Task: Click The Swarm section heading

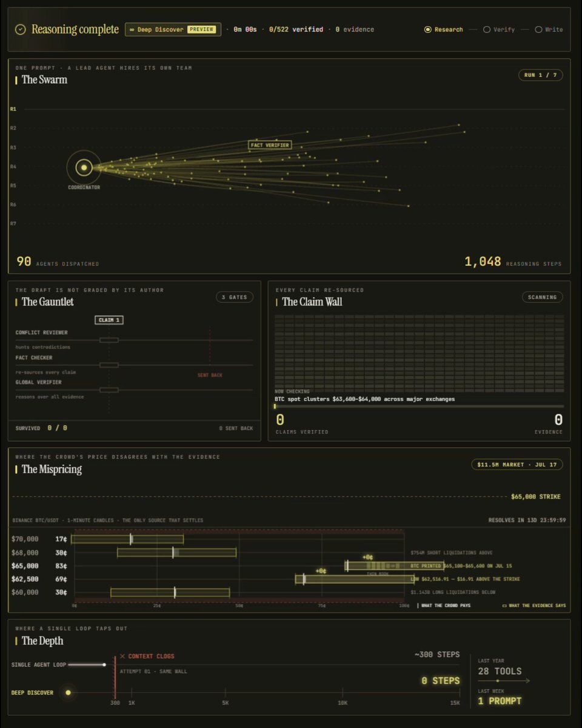Action: point(44,79)
